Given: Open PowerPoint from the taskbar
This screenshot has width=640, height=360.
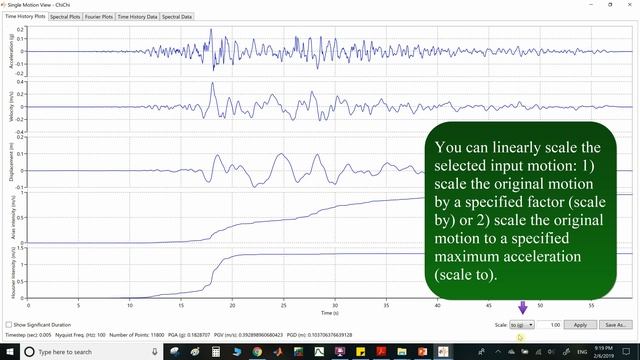Looking at the screenshot, I should (422, 351).
